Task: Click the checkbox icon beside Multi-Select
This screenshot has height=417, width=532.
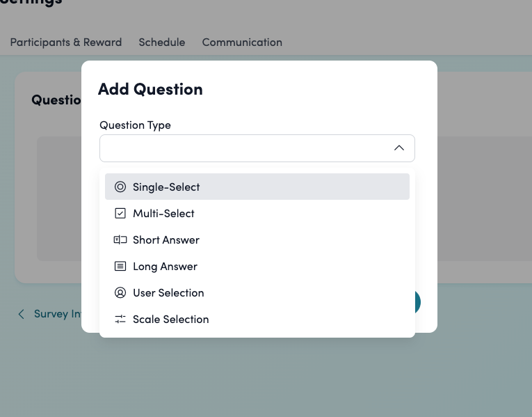Action: (120, 213)
